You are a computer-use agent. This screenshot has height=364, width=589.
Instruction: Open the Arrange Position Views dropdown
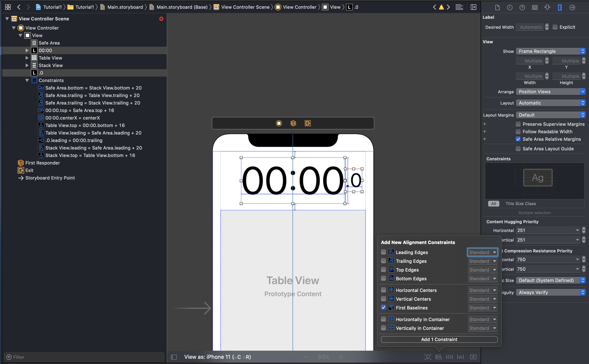[550, 92]
